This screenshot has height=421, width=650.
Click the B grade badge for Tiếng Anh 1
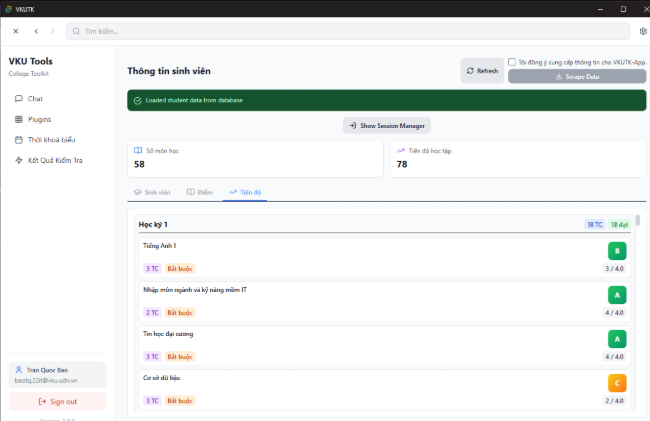coord(617,251)
